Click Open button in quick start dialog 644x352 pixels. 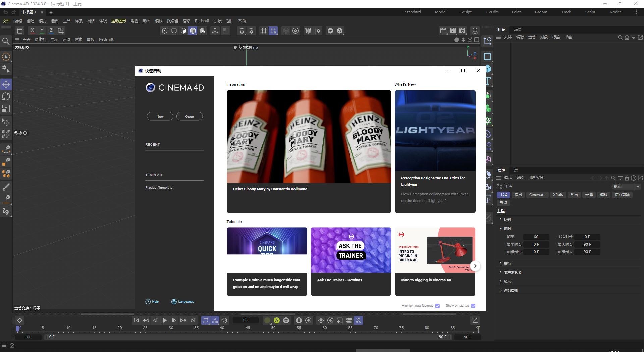coord(190,116)
